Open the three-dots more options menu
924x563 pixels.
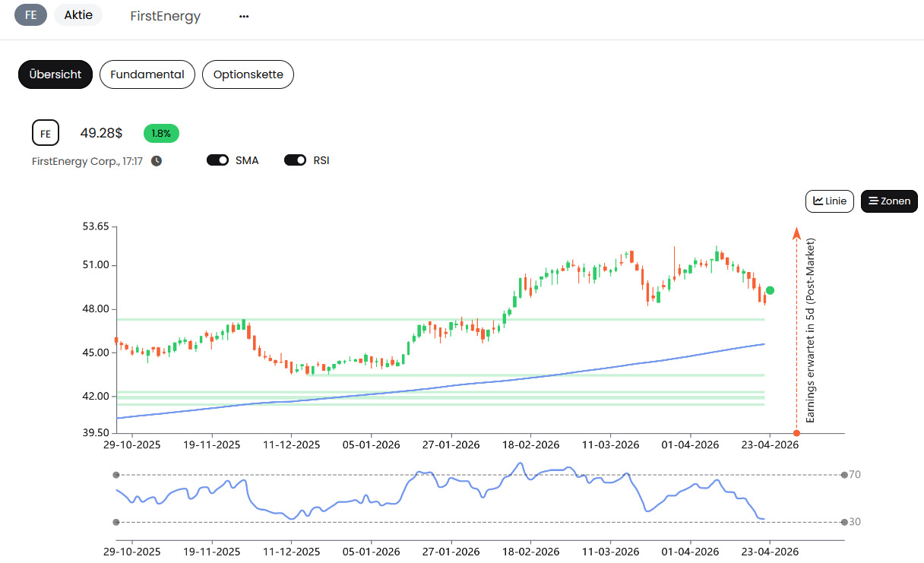pyautogui.click(x=244, y=16)
